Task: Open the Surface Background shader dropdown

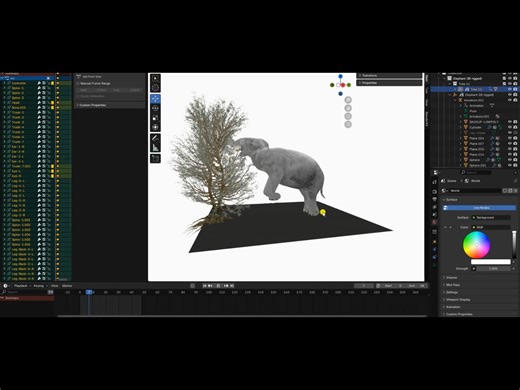Action: coord(491,217)
